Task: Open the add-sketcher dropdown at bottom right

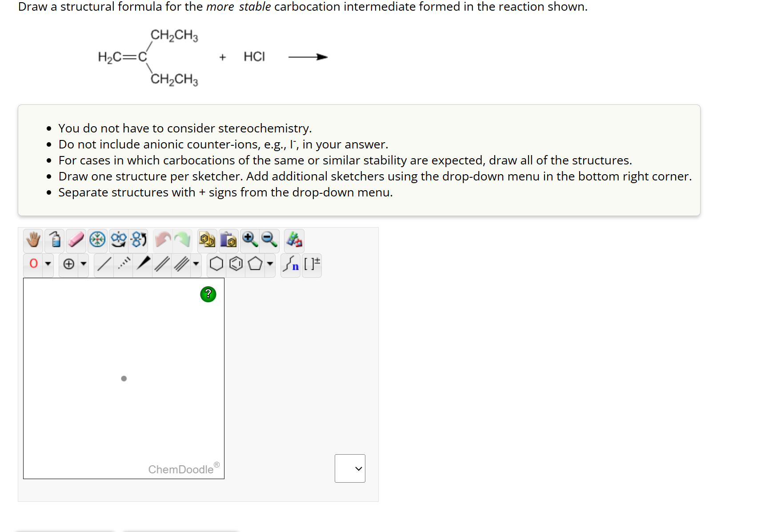Action: (350, 468)
